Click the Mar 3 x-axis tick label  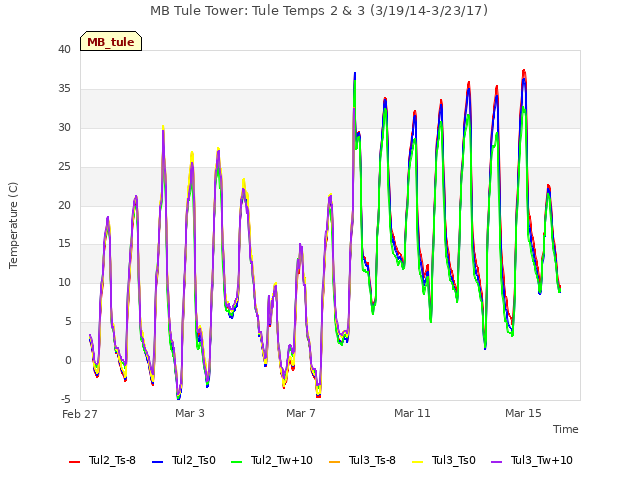(x=190, y=413)
